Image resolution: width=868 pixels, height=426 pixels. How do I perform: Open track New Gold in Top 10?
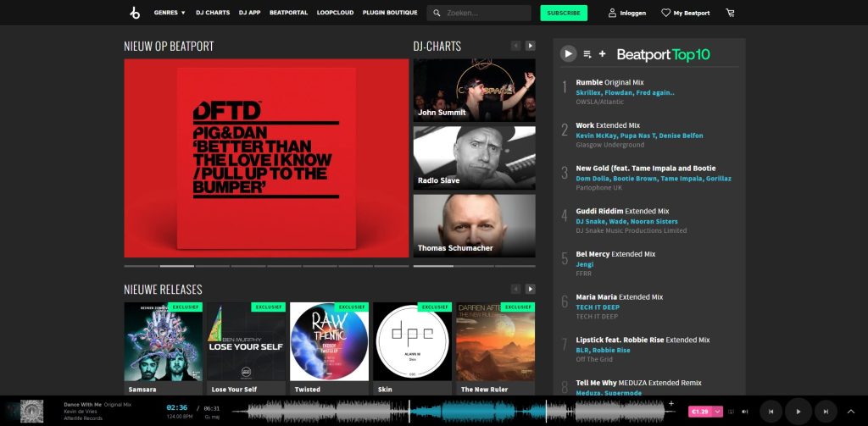645,169
